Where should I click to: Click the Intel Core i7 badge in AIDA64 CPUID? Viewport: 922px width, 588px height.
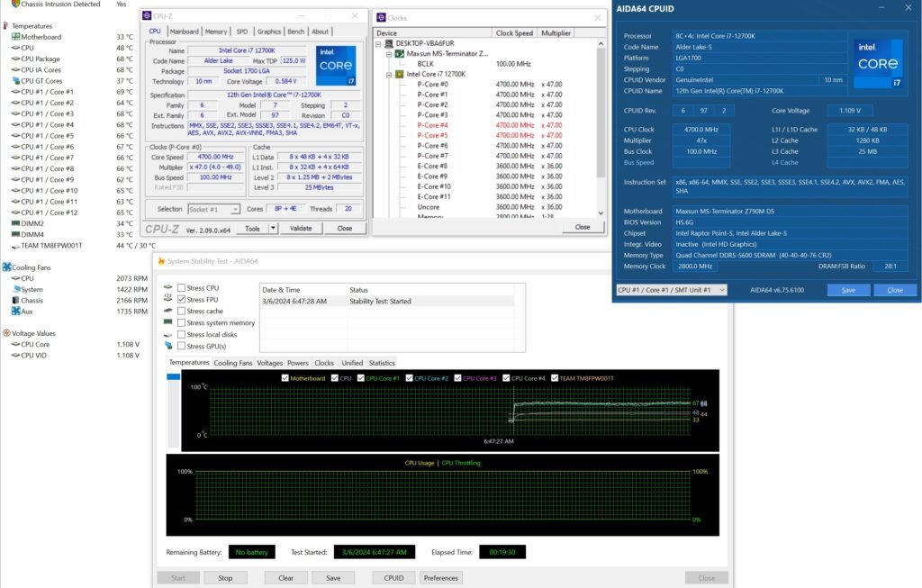pyautogui.click(x=877, y=63)
